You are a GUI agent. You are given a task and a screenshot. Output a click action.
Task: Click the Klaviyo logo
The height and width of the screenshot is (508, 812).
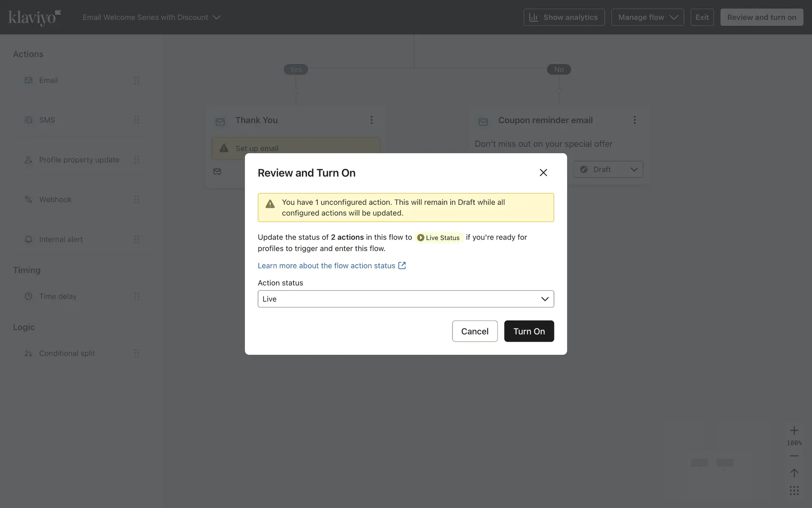[35, 17]
